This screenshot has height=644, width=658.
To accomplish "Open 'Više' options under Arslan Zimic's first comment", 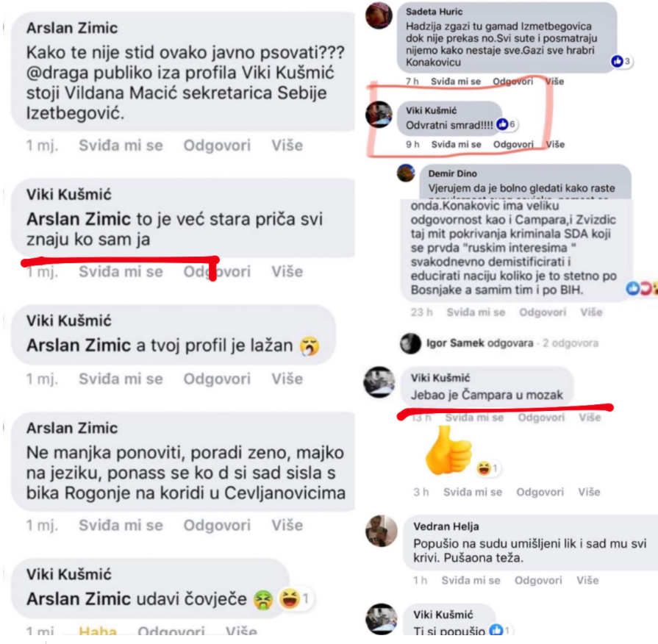I will coord(287,146).
